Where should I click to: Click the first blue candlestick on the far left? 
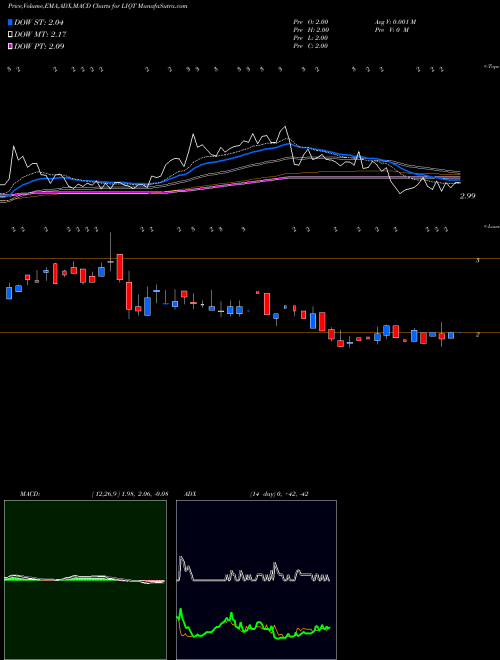(9, 293)
